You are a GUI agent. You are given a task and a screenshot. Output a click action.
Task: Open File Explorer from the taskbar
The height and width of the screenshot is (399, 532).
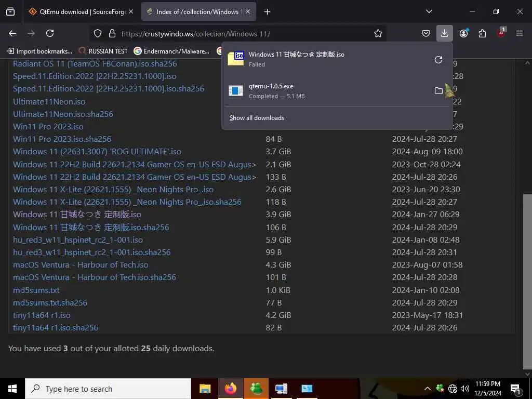[205, 389]
